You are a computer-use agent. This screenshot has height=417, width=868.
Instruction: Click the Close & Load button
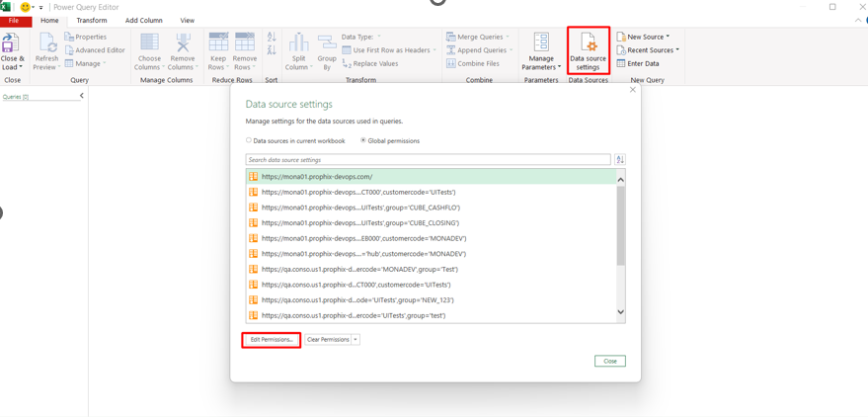(x=12, y=51)
